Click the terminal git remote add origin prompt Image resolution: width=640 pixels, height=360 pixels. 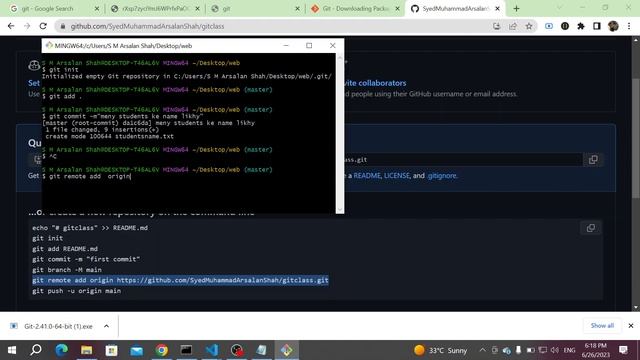[86, 176]
